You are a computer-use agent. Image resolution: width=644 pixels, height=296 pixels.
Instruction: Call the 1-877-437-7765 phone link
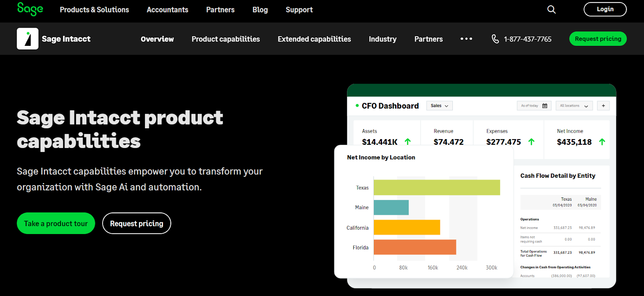point(527,39)
